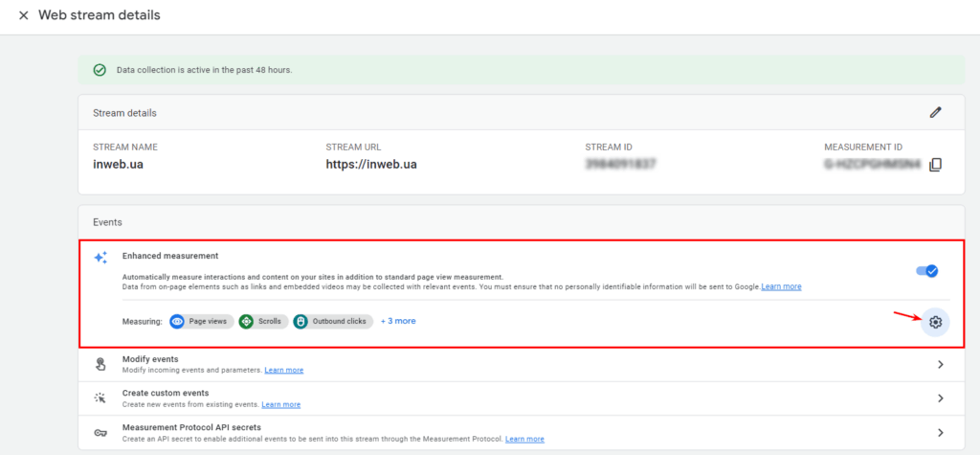This screenshot has width=980, height=455.
Task: Click the Measurement Protocol key icon
Action: point(100,432)
